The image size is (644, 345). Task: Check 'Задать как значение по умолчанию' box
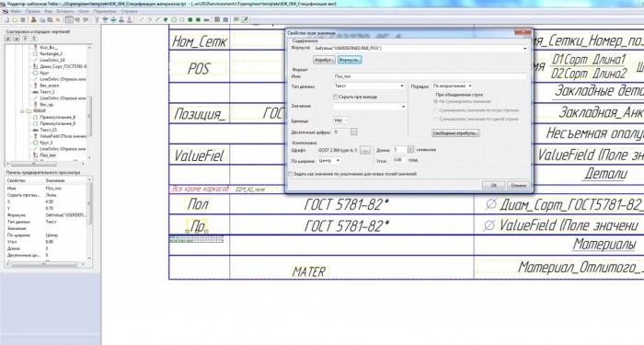click(x=291, y=174)
